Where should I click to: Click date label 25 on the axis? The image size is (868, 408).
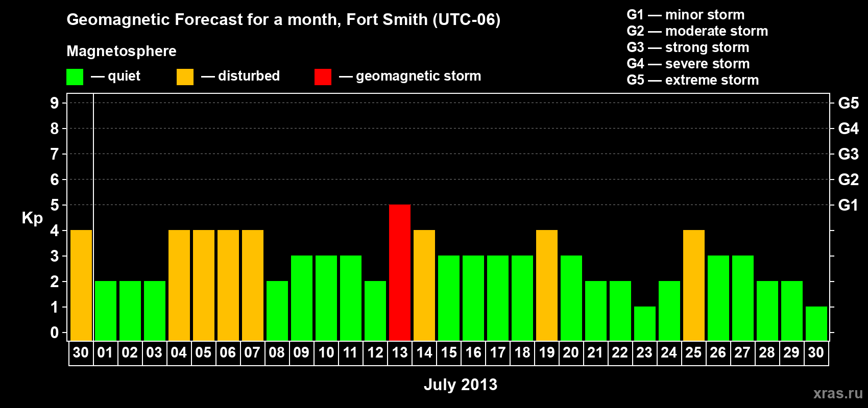click(693, 352)
